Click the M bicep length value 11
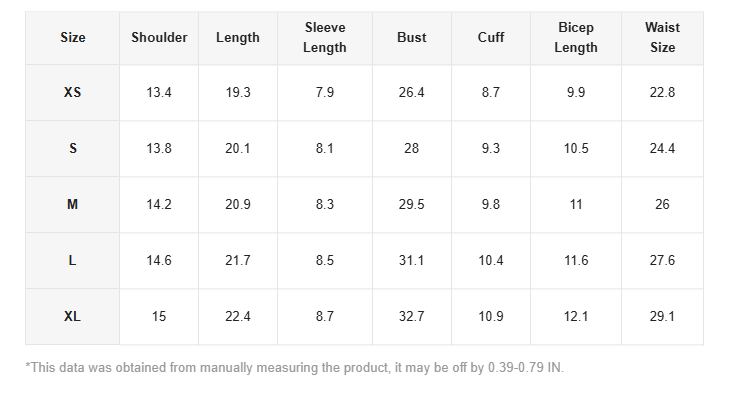741x401 pixels. [x=576, y=205]
